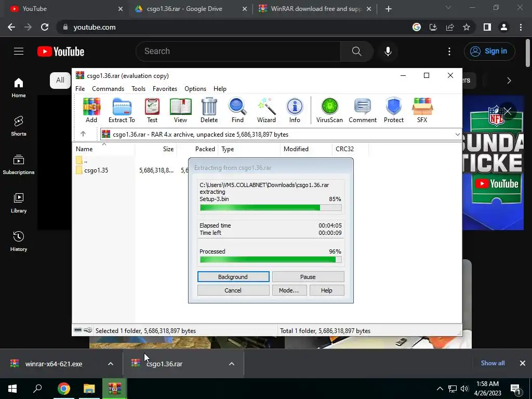
Task: Reload the page in Chrome
Action: tap(45, 27)
